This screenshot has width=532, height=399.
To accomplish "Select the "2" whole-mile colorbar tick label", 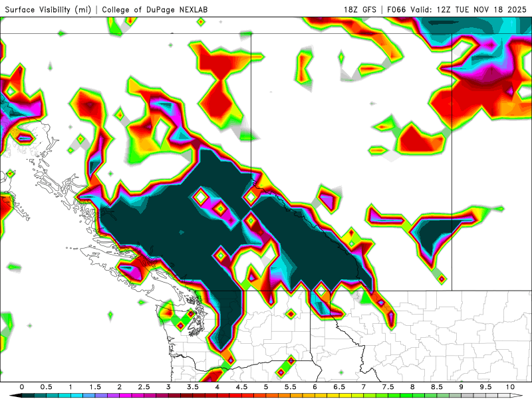I will coord(120,387).
